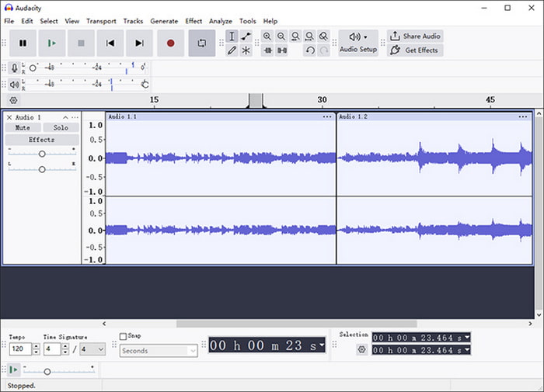The height and width of the screenshot is (392, 544).
Task: Open the Tools menu
Action: [247, 21]
